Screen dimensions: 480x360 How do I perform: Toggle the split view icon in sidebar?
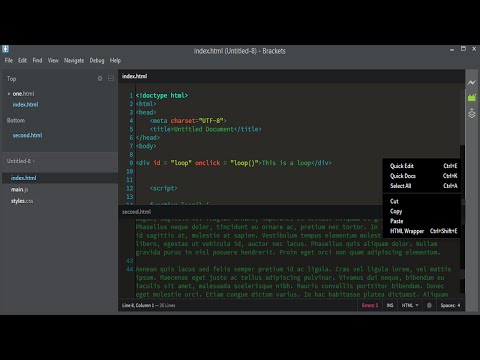coord(111,78)
